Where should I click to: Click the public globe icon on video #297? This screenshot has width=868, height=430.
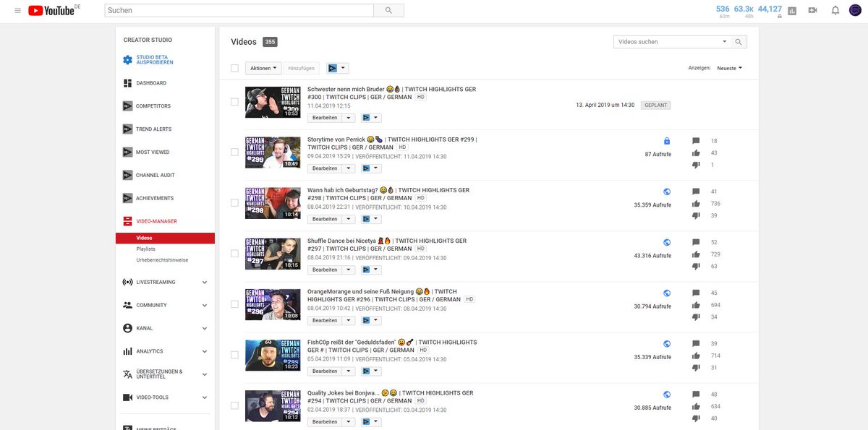click(x=667, y=242)
